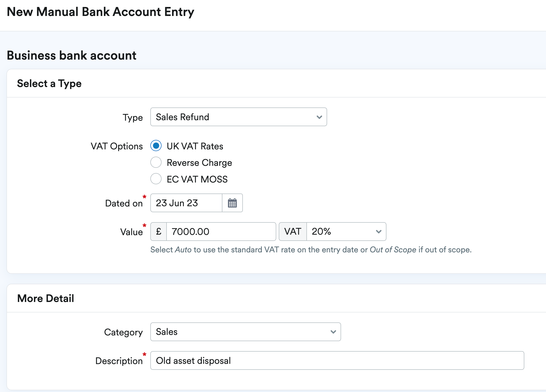Click the £ currency symbol next to Value
Screen dimensions: 546x392
[x=158, y=232]
